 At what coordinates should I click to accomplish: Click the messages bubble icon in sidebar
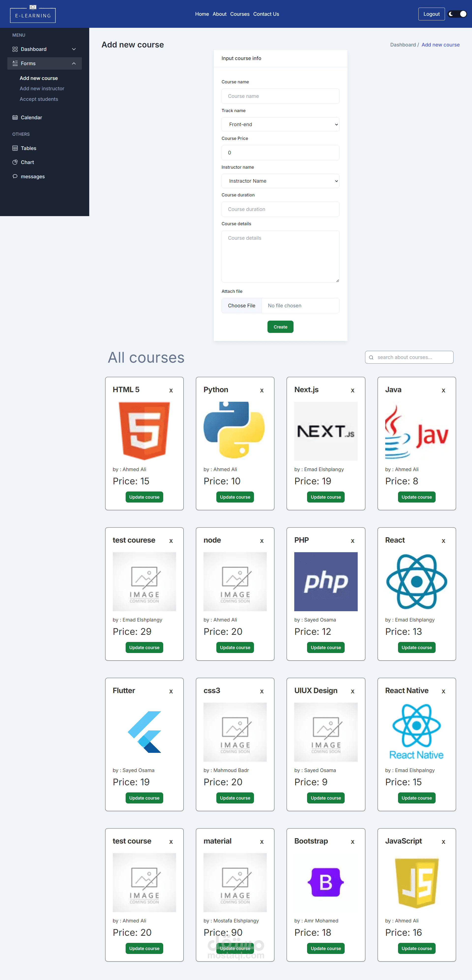[15, 177]
